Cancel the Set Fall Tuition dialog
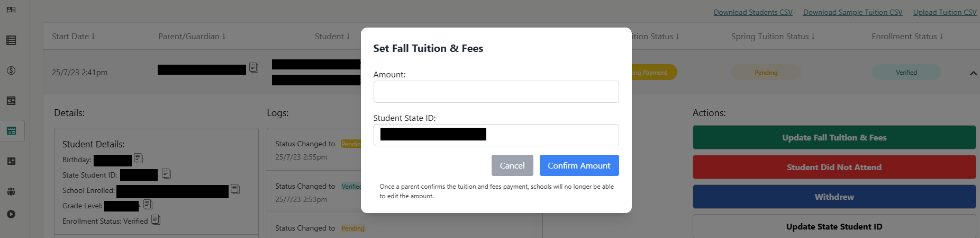Viewport: 980px width, 238px height. click(x=512, y=165)
